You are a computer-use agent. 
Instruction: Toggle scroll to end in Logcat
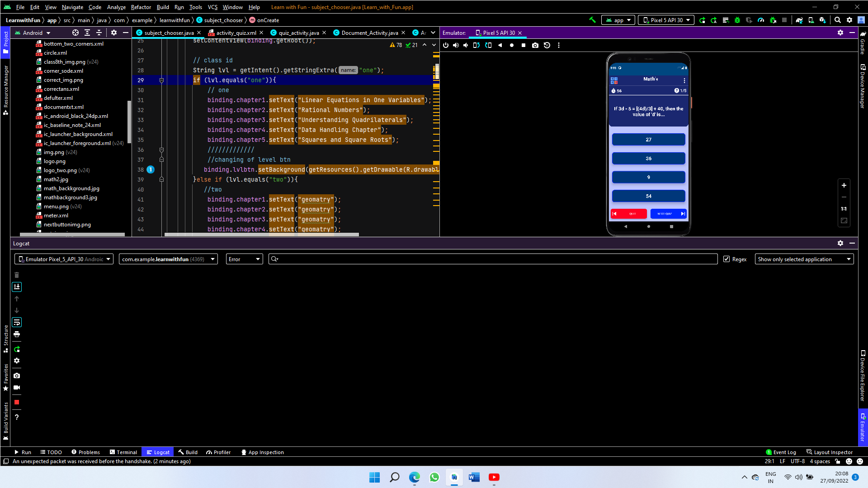pyautogui.click(x=17, y=286)
